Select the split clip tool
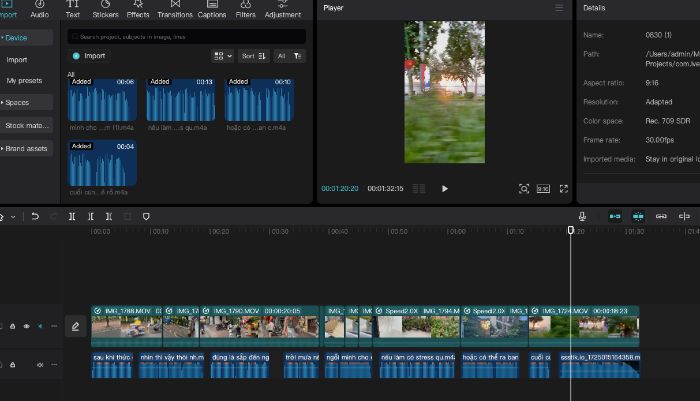 click(72, 217)
